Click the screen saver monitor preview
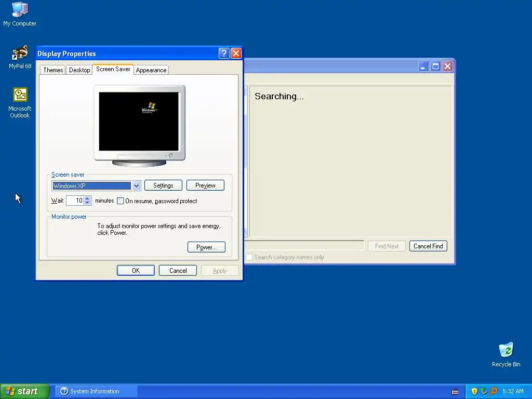 click(139, 126)
